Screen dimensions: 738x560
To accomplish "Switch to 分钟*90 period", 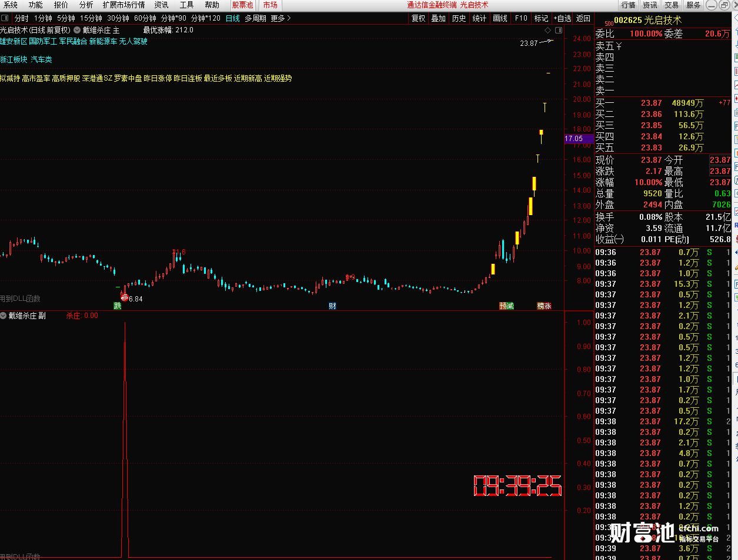I will (173, 18).
